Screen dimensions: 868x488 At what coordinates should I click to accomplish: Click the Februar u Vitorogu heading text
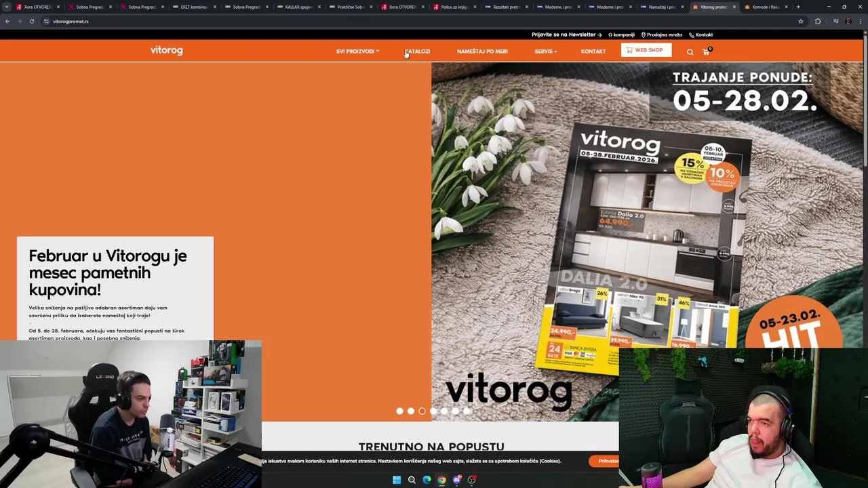point(108,272)
